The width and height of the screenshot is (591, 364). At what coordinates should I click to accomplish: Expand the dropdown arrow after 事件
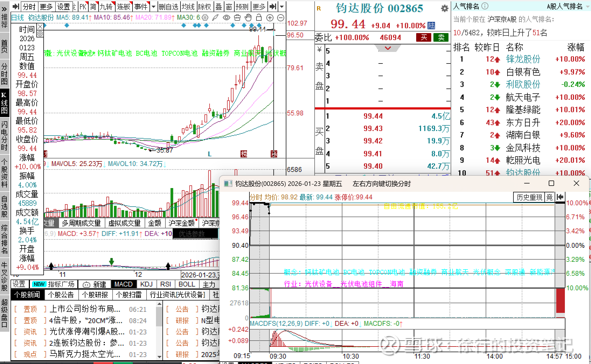154,6
